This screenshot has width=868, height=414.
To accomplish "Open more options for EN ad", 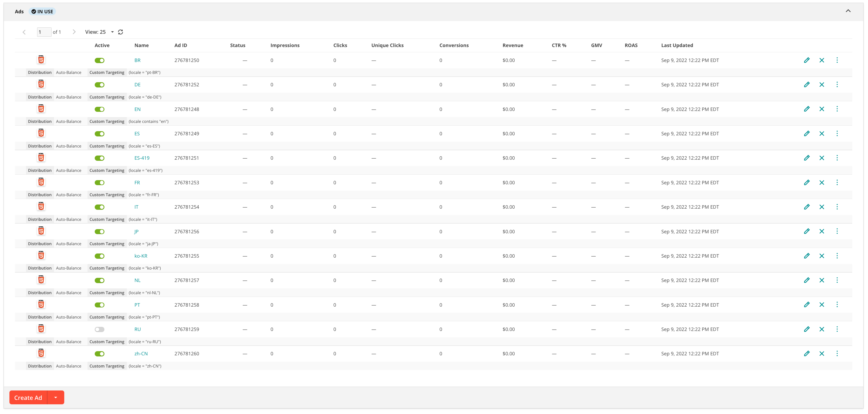I will (837, 109).
